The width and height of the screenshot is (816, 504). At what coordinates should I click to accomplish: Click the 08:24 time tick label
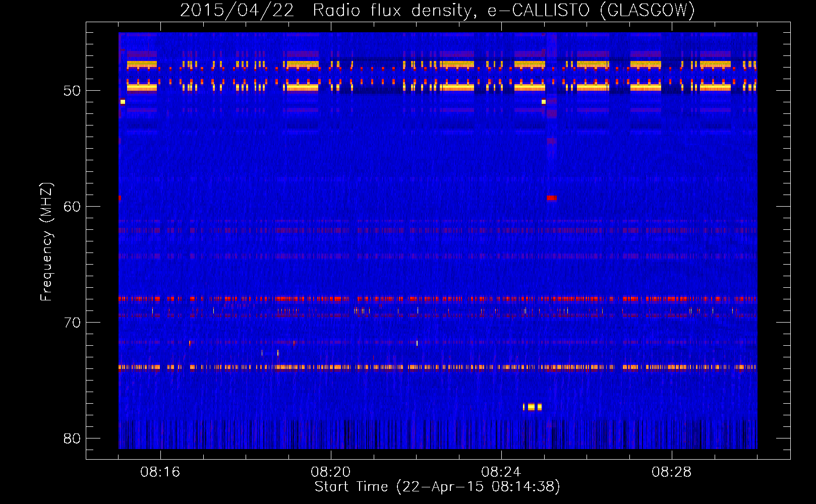(501, 472)
